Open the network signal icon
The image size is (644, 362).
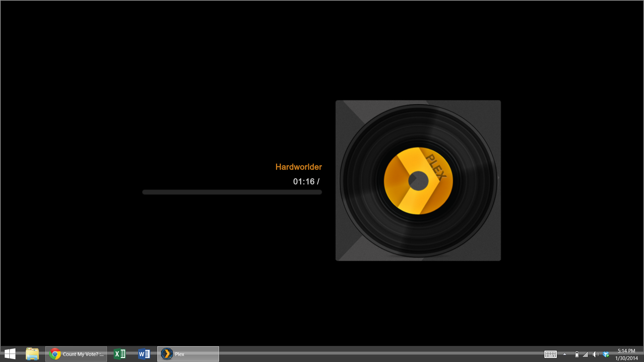pyautogui.click(x=585, y=354)
